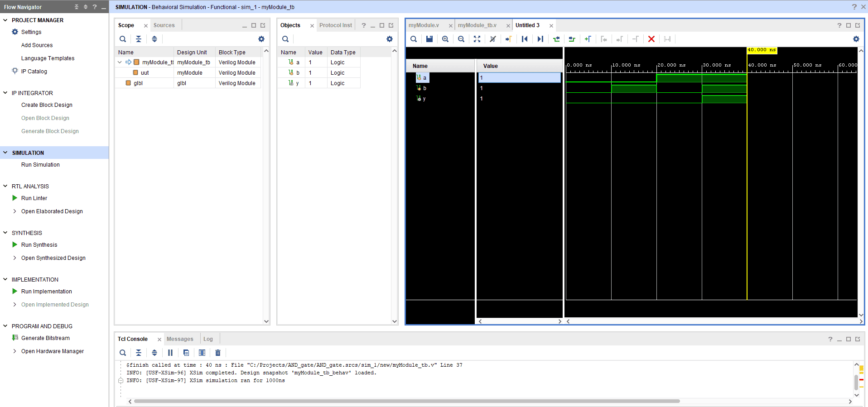Image resolution: width=868 pixels, height=407 pixels.
Task: Save the waveform configuration
Action: pos(429,39)
